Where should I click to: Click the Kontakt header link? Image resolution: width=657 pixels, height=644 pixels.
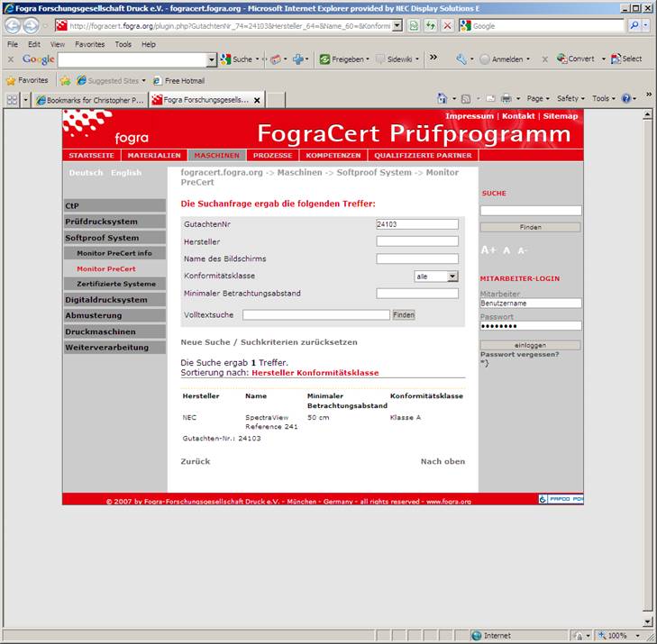(x=518, y=116)
